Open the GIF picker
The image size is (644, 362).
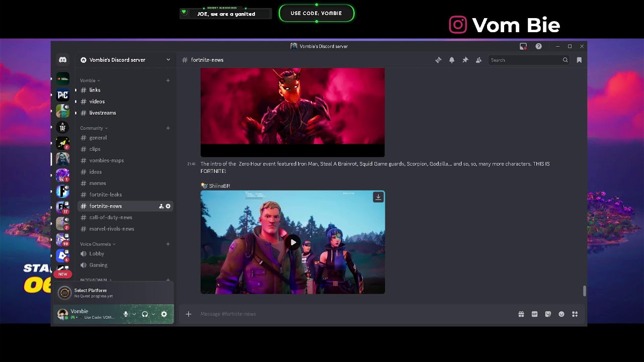534,314
